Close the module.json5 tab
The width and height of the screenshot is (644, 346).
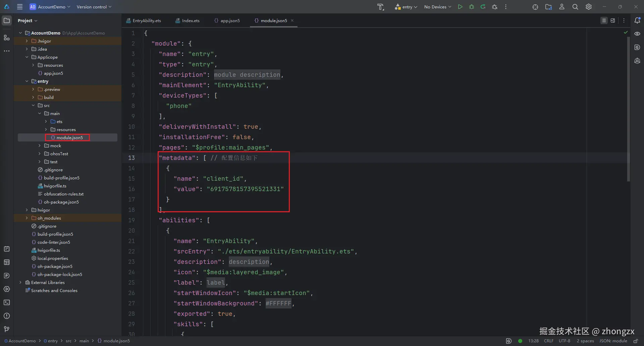(x=292, y=20)
